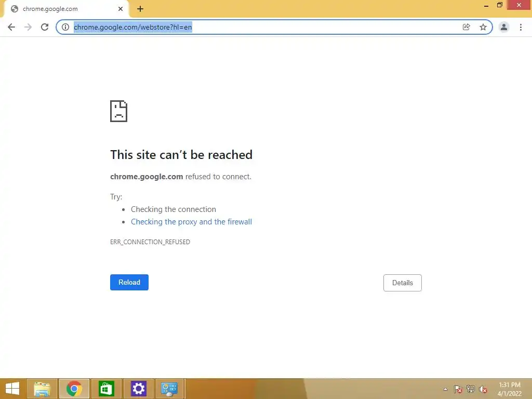Open the taskbar clock showing 1:31 PM
Viewport: 532px width, 399px height.
pos(509,389)
